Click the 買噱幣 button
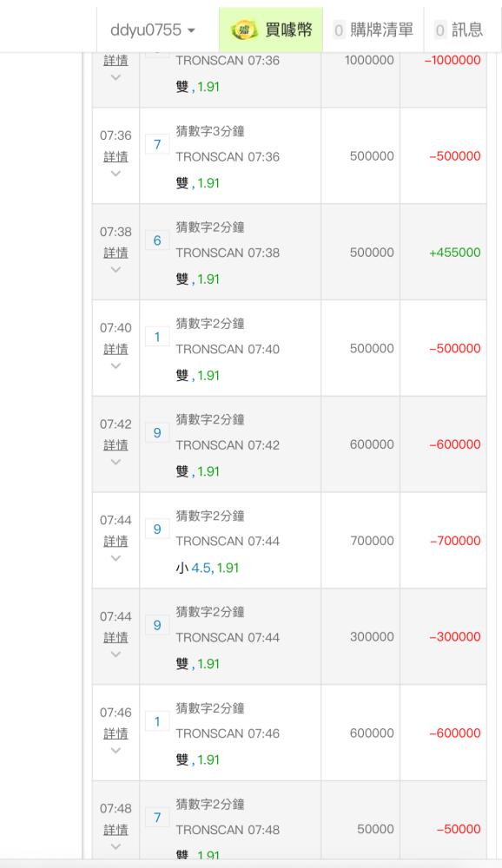 (271, 30)
